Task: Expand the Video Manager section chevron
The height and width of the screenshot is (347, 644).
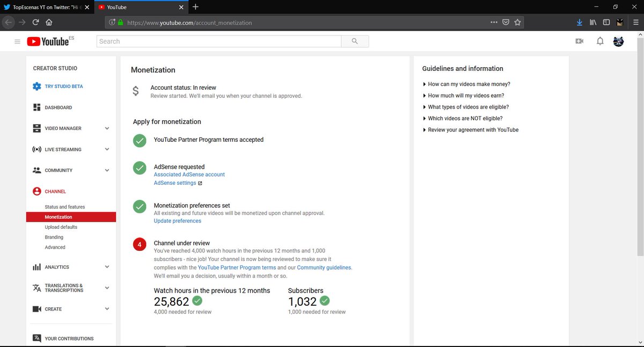Action: 107,128
